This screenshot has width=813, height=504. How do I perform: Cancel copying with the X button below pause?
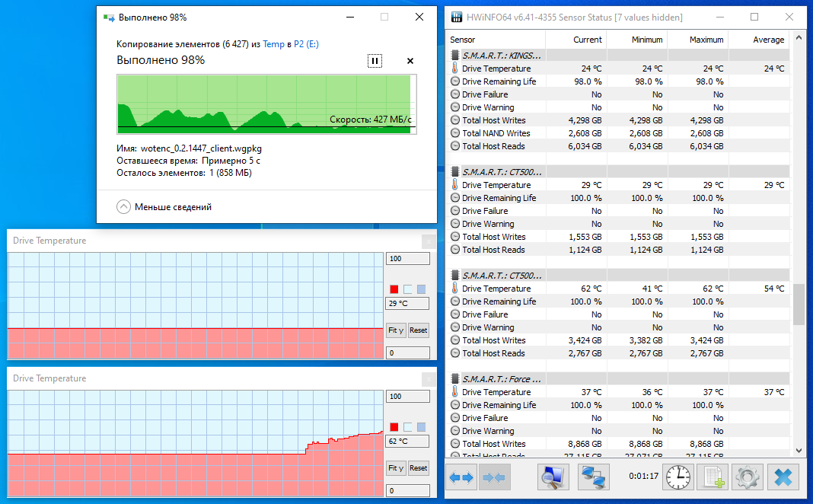(410, 60)
